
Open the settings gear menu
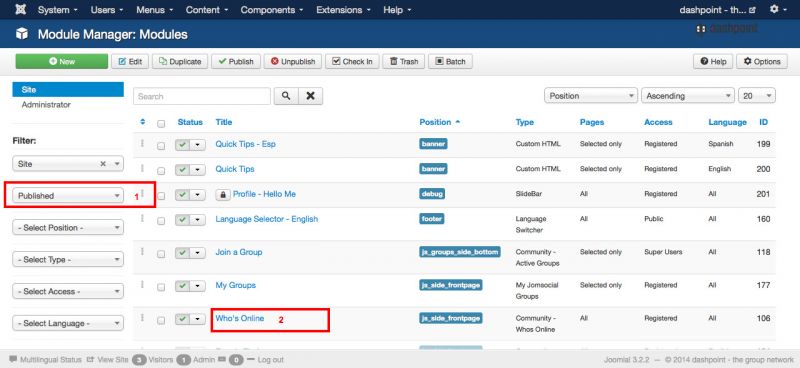[x=778, y=10]
